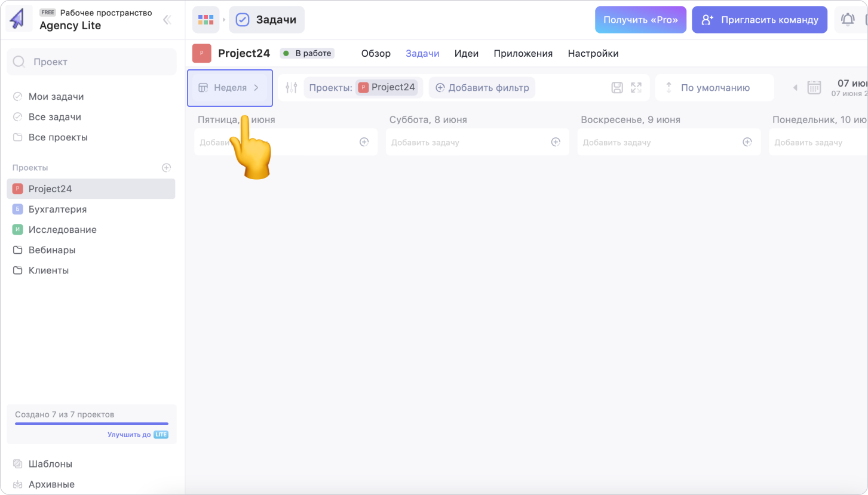Go to previous week arrow

[x=795, y=88]
